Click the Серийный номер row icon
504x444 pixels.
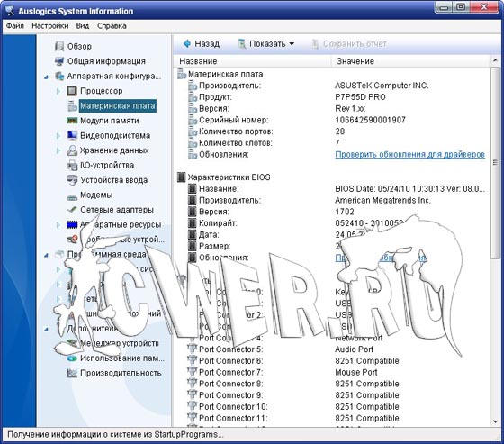(x=193, y=120)
